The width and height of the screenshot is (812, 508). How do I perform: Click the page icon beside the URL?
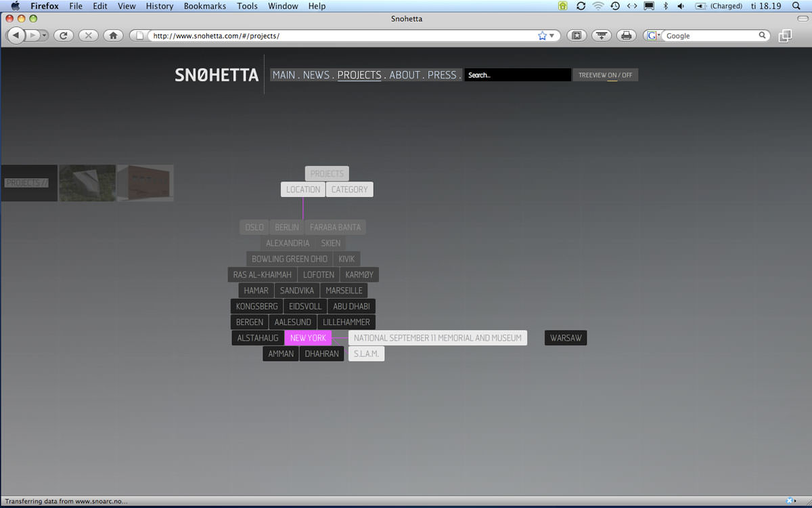140,36
